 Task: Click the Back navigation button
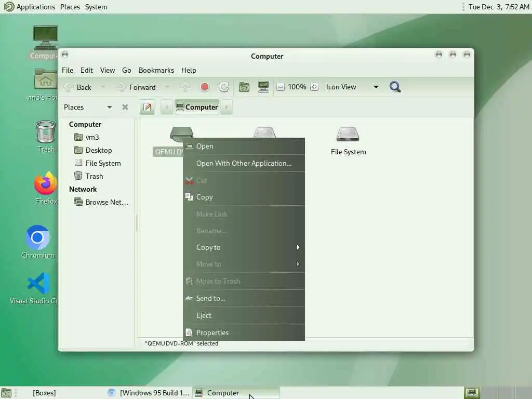[x=78, y=87]
